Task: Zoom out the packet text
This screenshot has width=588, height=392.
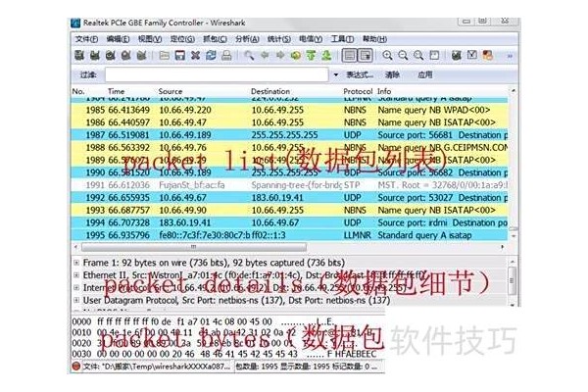Action: tap(403, 56)
